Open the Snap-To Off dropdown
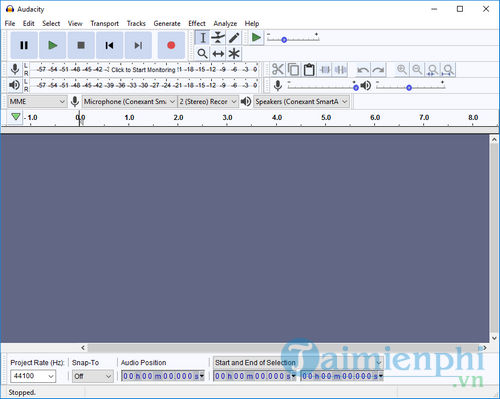This screenshot has width=500, height=399. click(x=93, y=376)
